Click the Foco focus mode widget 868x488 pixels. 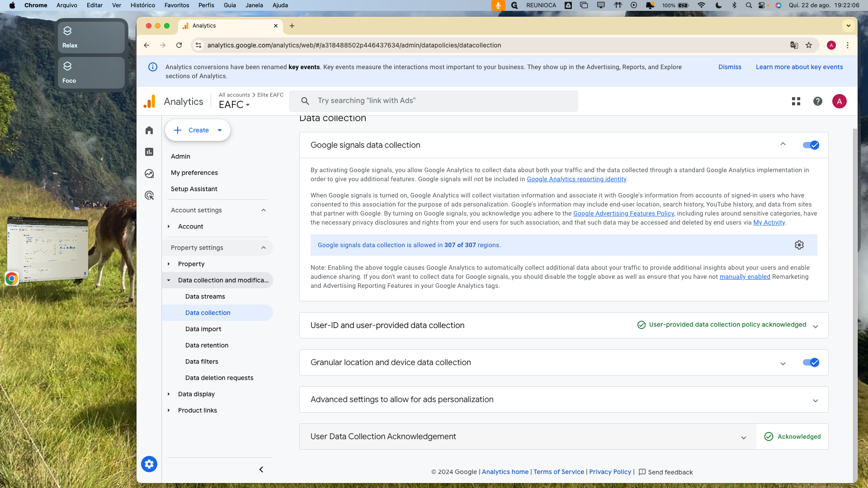coord(91,73)
